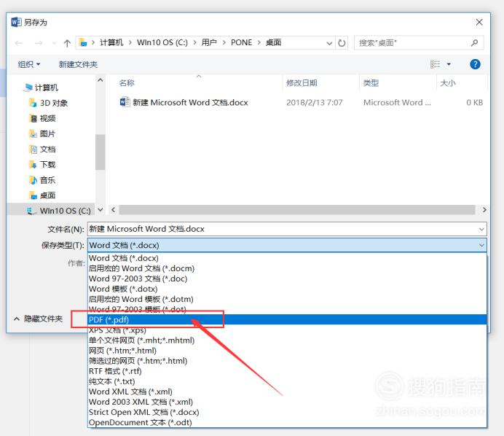Screen dimensions: 504x436
Task: Sort by 类型 column header
Action: click(371, 83)
